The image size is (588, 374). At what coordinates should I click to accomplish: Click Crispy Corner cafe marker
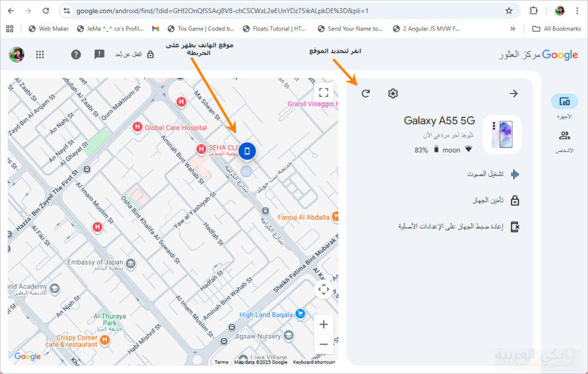click(x=105, y=340)
